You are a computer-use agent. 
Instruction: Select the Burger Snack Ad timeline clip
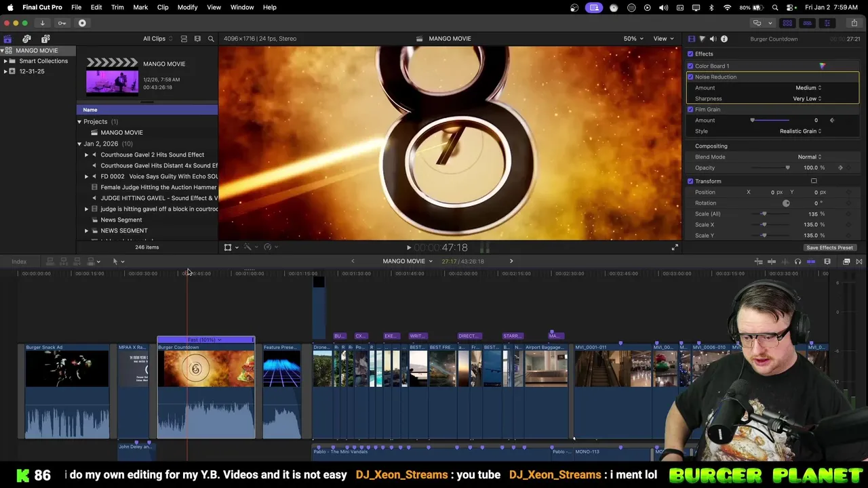(67, 392)
